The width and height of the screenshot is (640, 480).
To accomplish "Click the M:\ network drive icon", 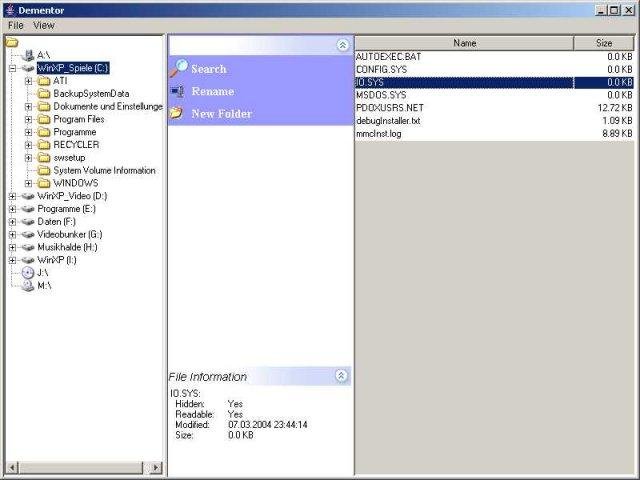I will point(28,286).
